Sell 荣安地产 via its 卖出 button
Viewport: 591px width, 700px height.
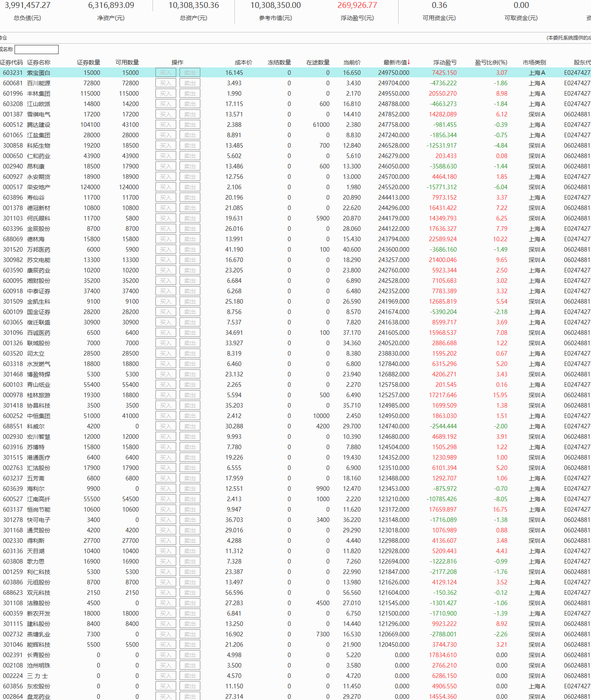pos(190,187)
